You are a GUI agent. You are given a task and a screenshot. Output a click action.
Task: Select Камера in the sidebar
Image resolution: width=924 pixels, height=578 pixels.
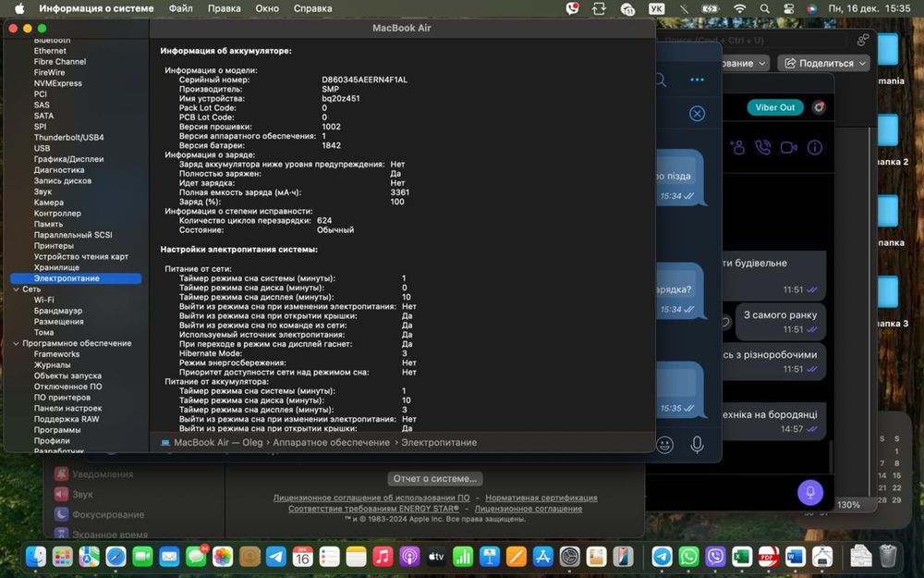pos(49,203)
